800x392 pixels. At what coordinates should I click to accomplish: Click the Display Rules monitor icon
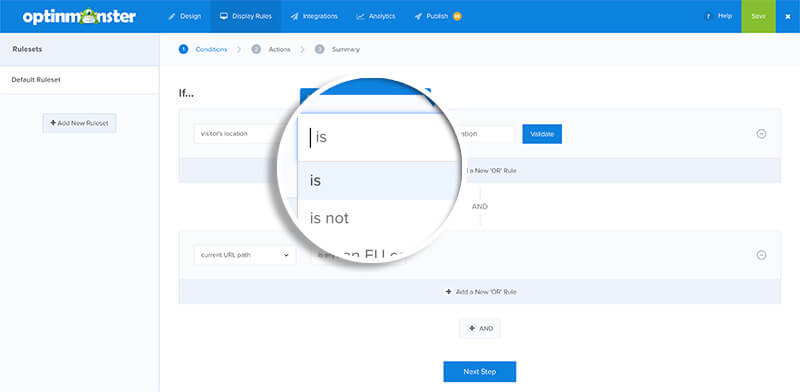point(223,16)
